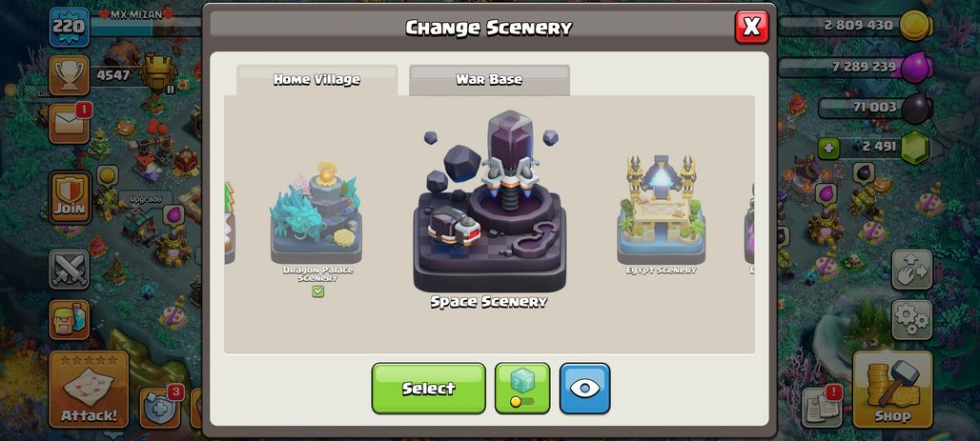Viewport: 980px width, 441px height.
Task: Open the news papers icon
Action: pos(821,408)
